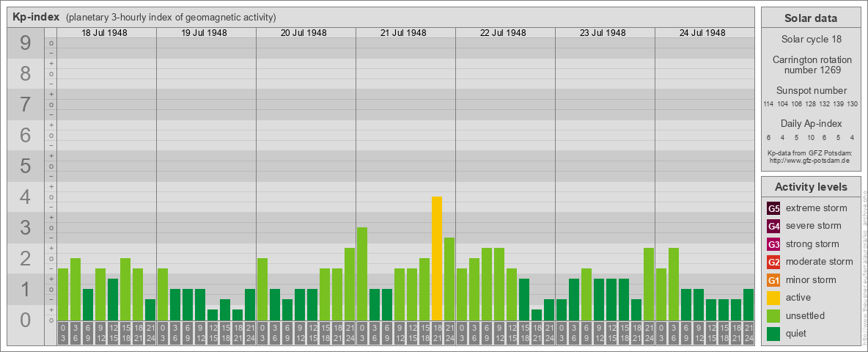Click the G1 minor storm legend icon

[x=773, y=279]
